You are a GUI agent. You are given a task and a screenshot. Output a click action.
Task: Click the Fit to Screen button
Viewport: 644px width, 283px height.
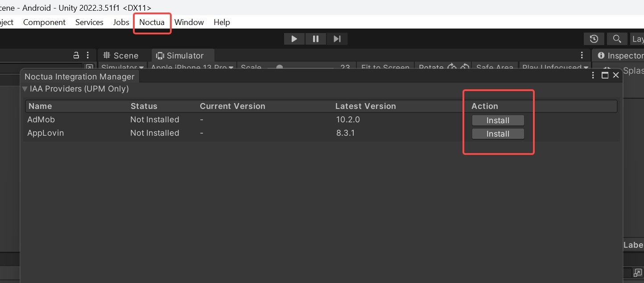(385, 67)
